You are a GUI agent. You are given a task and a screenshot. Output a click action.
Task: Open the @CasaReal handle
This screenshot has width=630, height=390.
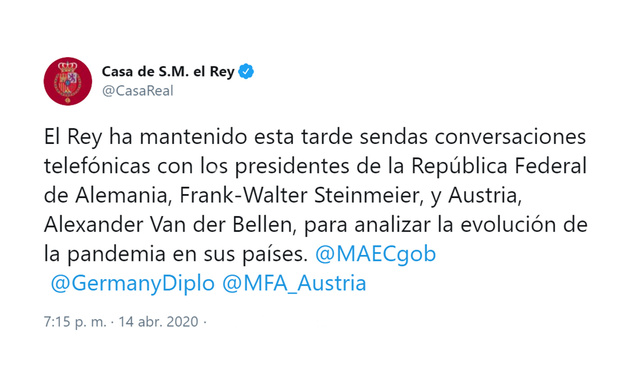(x=137, y=91)
